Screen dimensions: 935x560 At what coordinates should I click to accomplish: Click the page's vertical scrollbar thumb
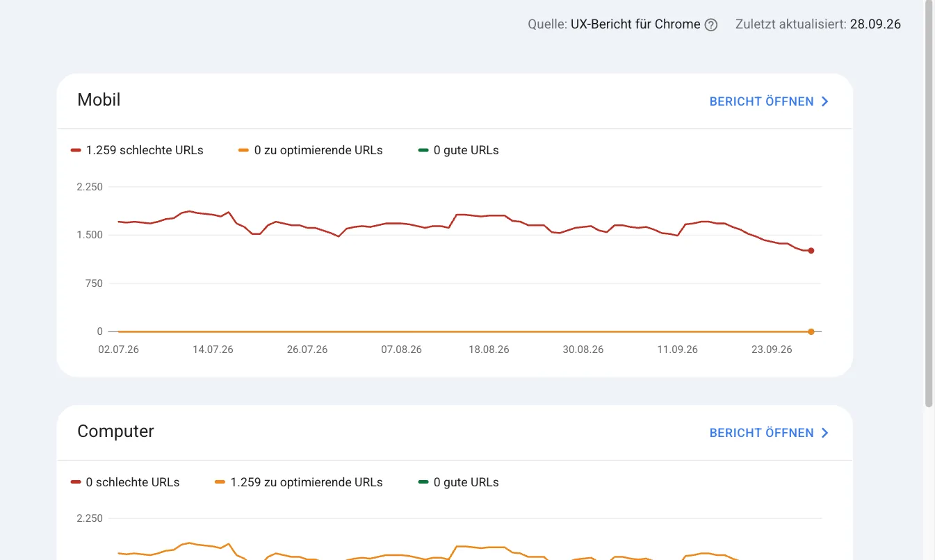pos(929,203)
